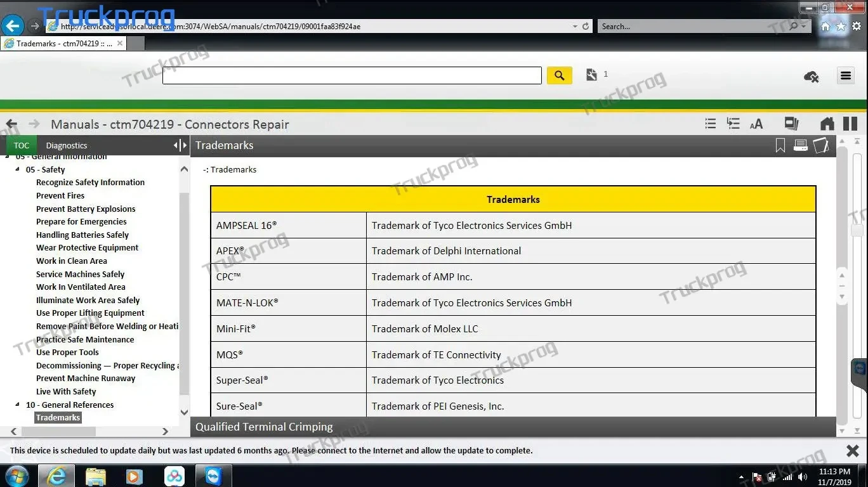The width and height of the screenshot is (868, 487).
Task: Click the yellow search magnifier button
Action: click(559, 75)
